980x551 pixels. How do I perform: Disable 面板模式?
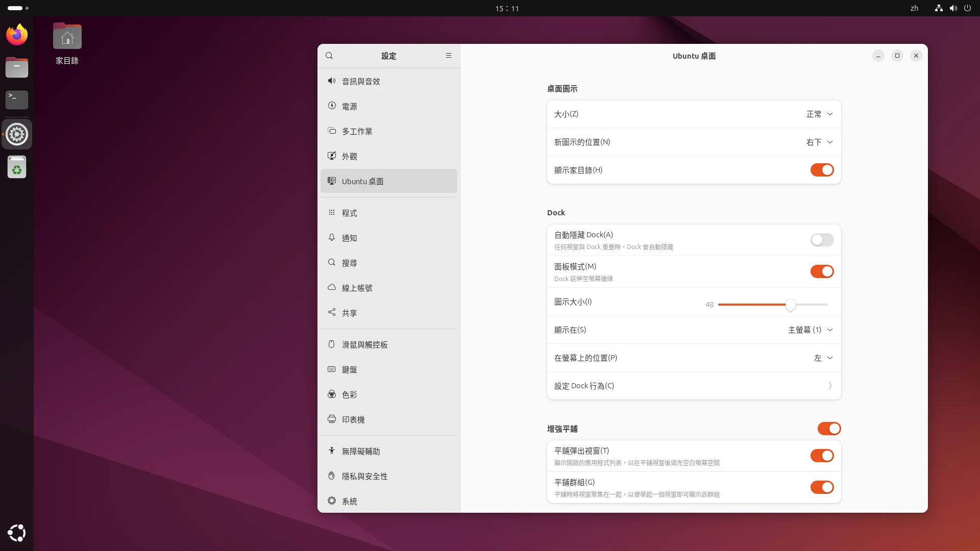click(822, 271)
